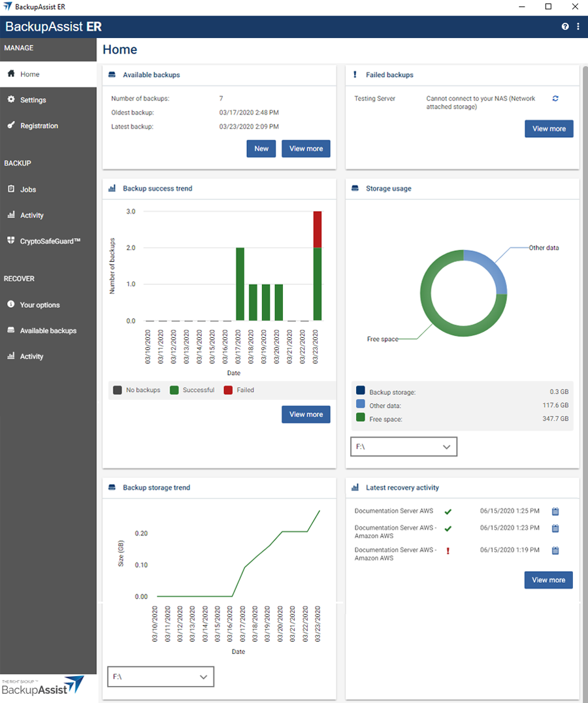Click the Other data value 117.6 GB

point(555,405)
